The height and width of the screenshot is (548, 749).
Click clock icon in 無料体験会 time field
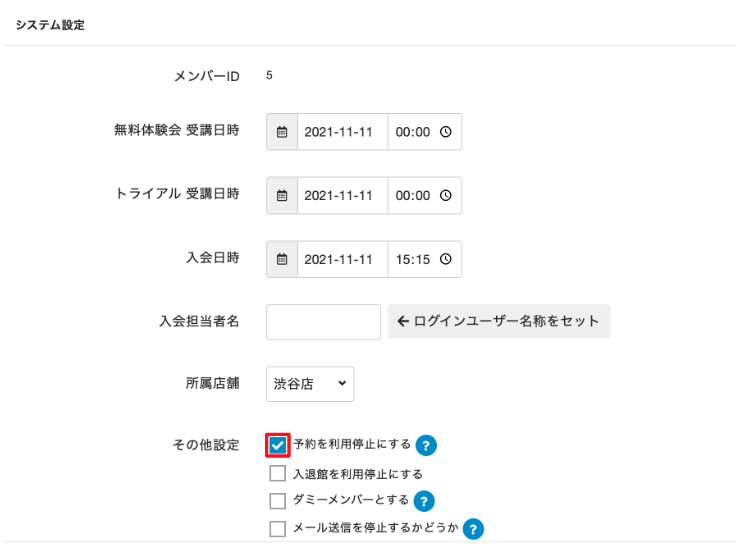446,131
